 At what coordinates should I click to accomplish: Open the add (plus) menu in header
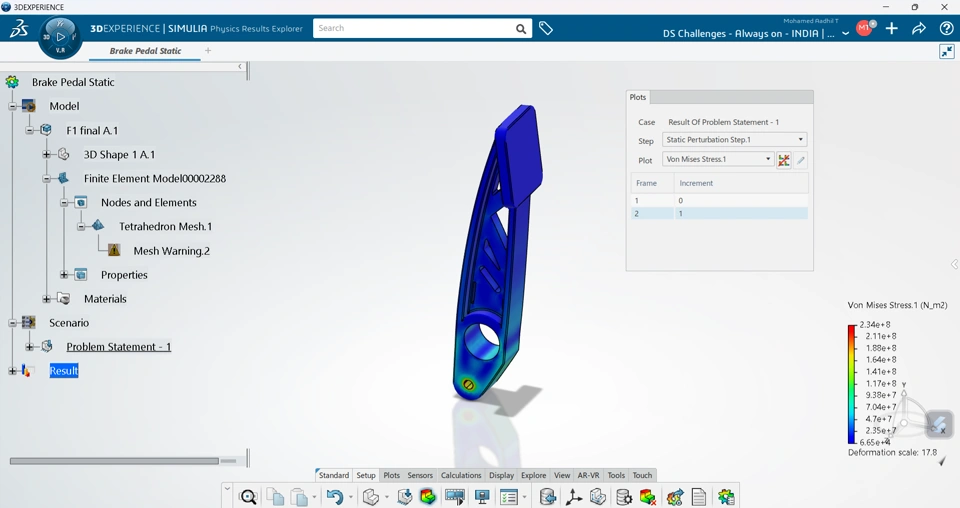pos(891,28)
